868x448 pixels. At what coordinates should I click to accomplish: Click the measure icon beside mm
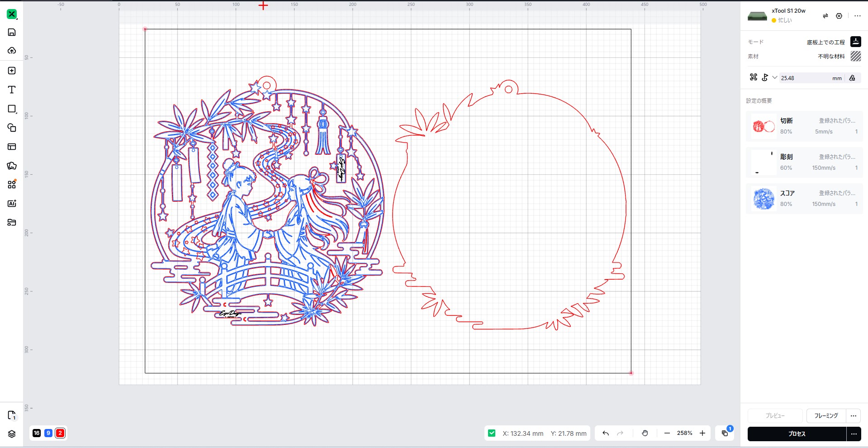(x=852, y=78)
